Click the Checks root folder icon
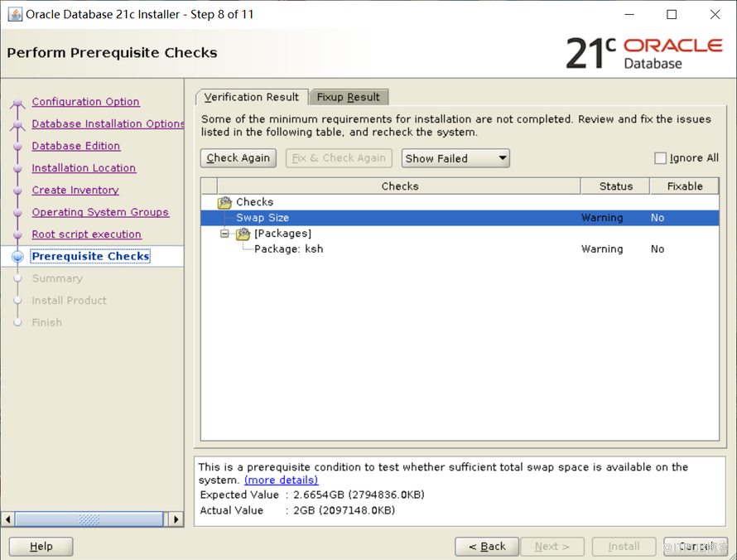The height and width of the screenshot is (560, 737). (224, 202)
